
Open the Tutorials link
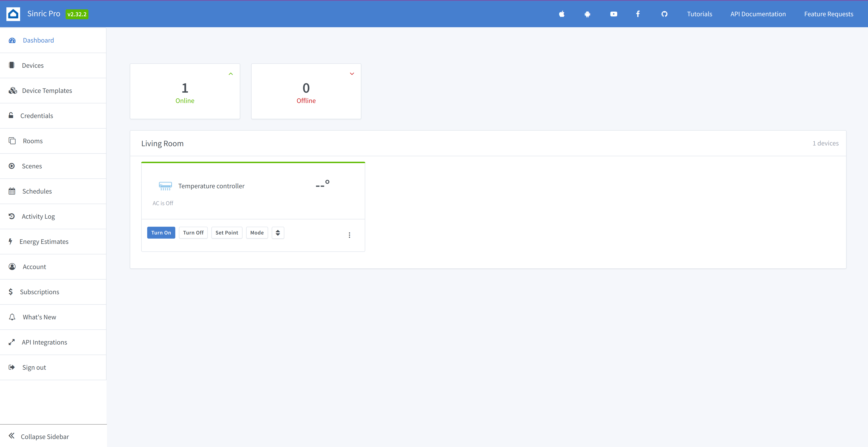(x=700, y=14)
